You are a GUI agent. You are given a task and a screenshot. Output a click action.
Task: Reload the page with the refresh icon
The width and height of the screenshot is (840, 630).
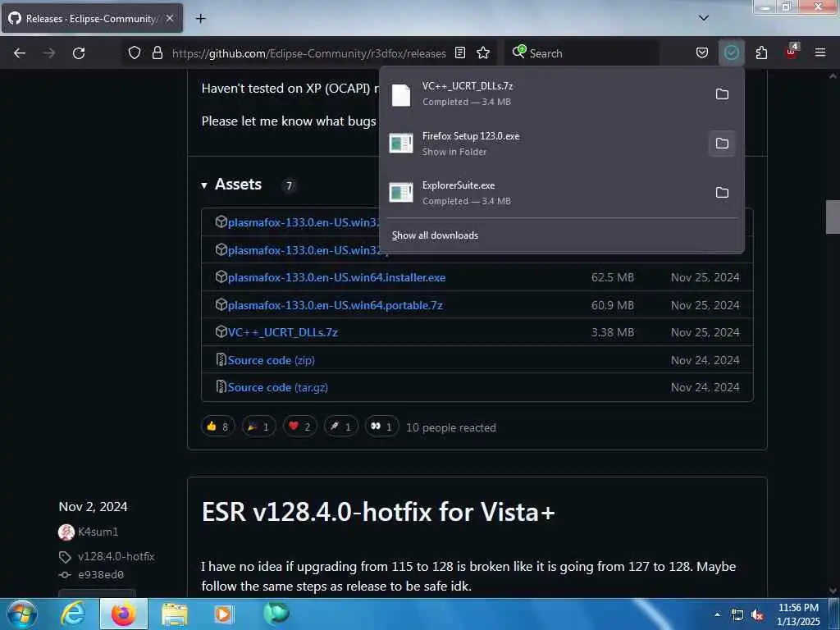pyautogui.click(x=79, y=53)
